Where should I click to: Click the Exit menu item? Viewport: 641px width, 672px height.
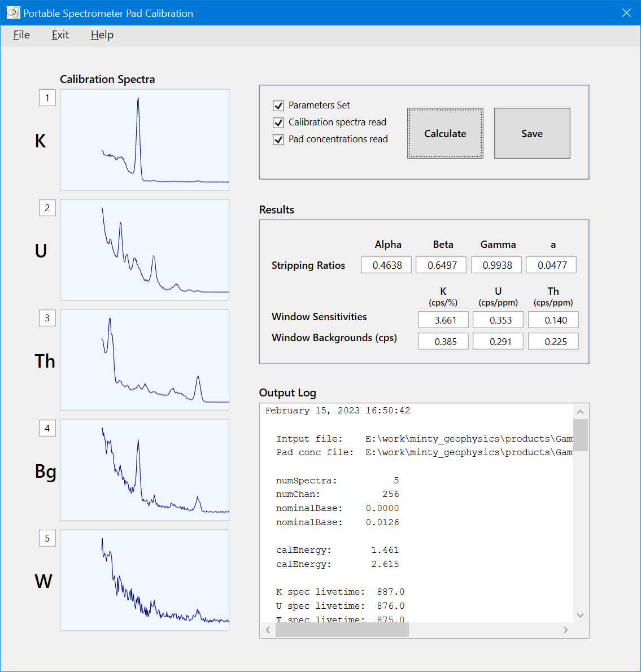[60, 35]
